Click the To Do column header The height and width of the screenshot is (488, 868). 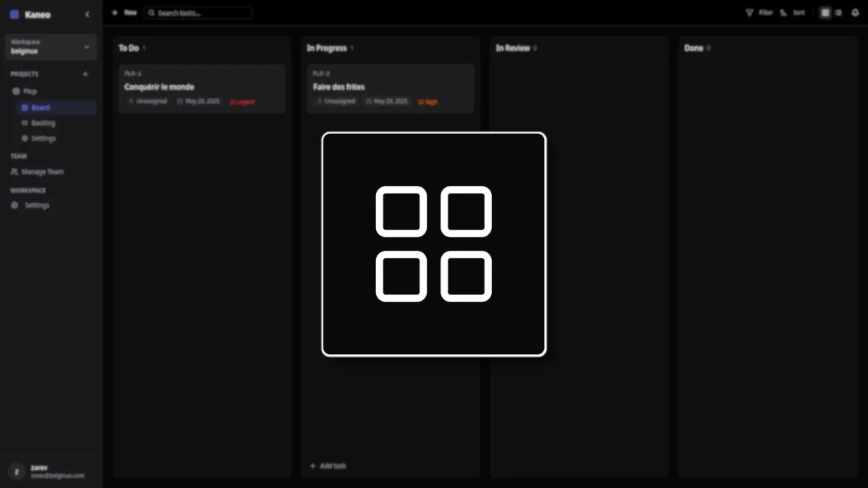tap(129, 48)
